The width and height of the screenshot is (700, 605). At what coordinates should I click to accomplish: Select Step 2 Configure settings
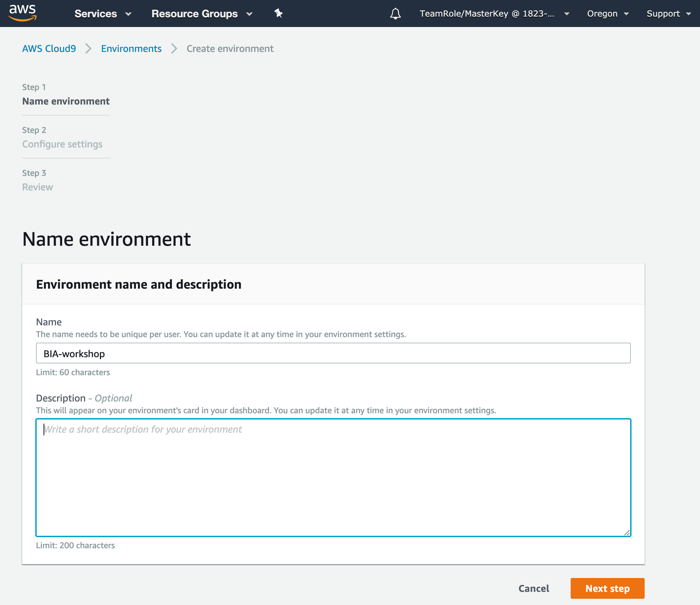[x=62, y=144]
